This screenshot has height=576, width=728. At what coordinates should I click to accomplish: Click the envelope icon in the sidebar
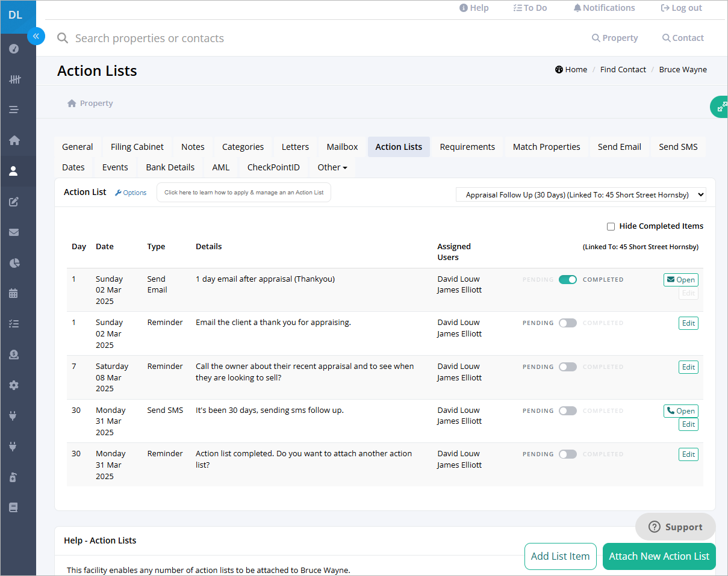click(14, 232)
